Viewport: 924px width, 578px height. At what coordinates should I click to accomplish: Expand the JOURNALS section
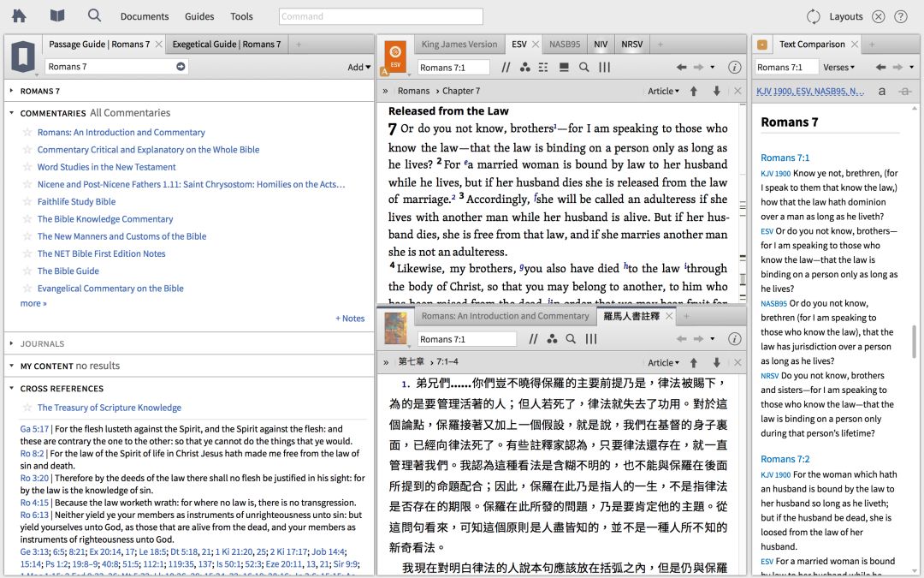(x=11, y=343)
